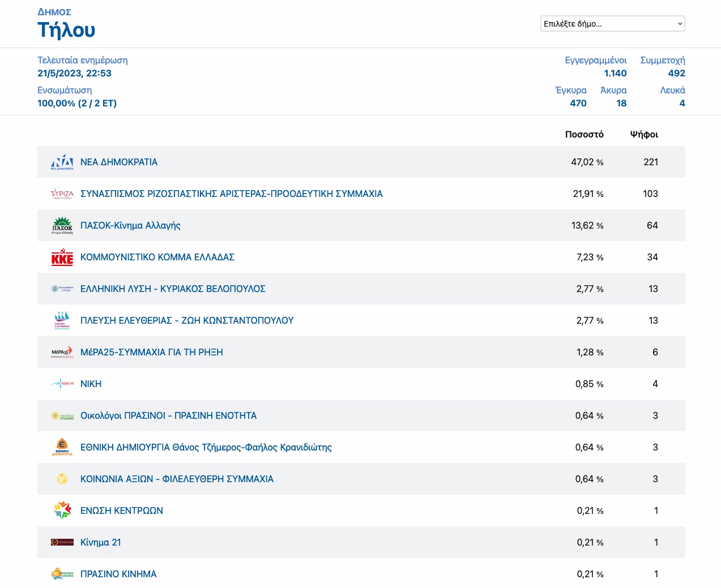Click the Κίνημα 21 row's '0,21 %' value
This screenshot has width=721, height=588.
pyautogui.click(x=590, y=542)
